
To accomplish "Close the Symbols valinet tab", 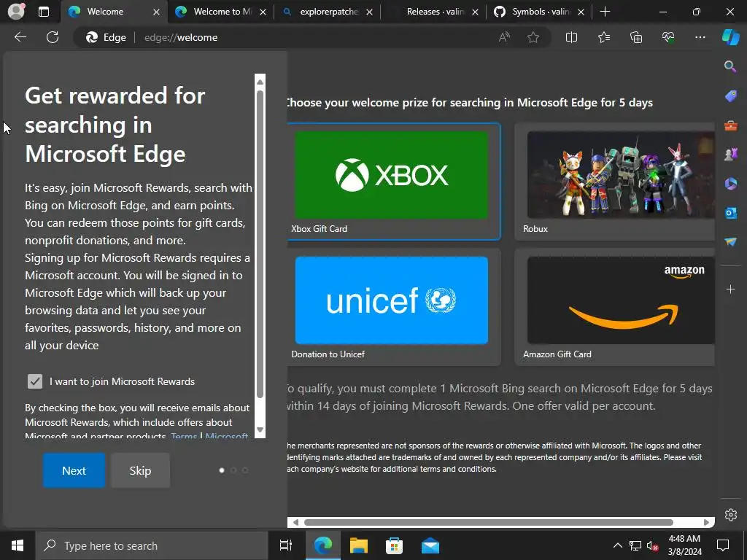I will coord(581,12).
